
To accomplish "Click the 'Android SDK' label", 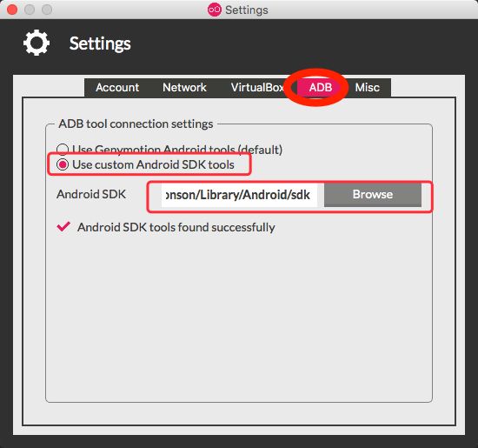I will pos(91,194).
